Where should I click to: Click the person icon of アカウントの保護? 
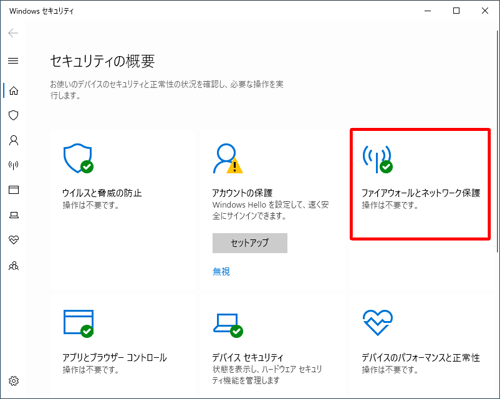pos(228,158)
